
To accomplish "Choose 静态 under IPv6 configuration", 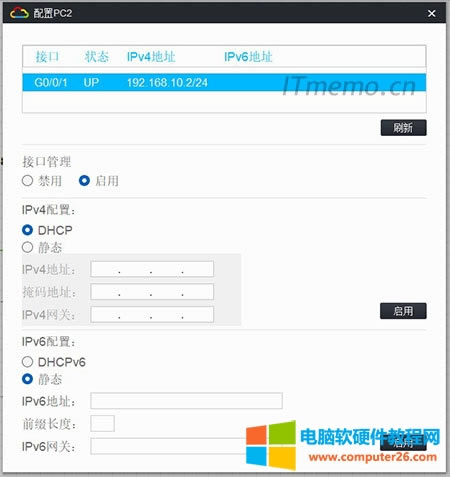I will coord(27,379).
